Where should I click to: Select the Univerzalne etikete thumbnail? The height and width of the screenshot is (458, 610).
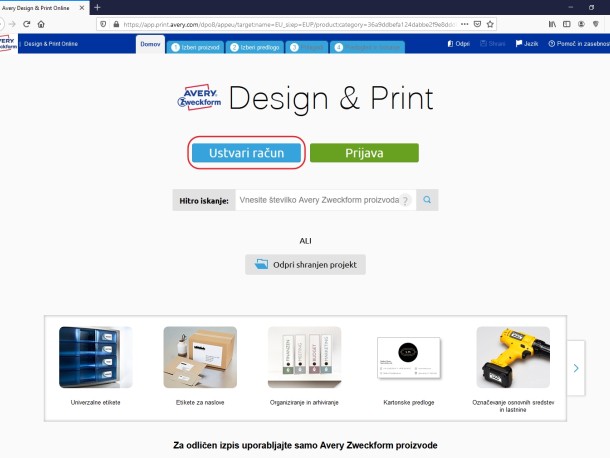pyautogui.click(x=96, y=357)
